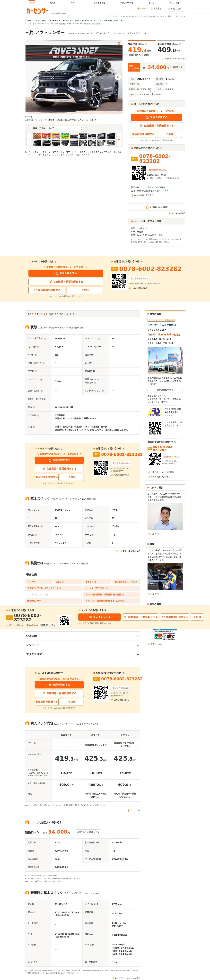Show next thumbnails with the right arrow
The width and height of the screenshot is (210, 980).
(119, 139)
